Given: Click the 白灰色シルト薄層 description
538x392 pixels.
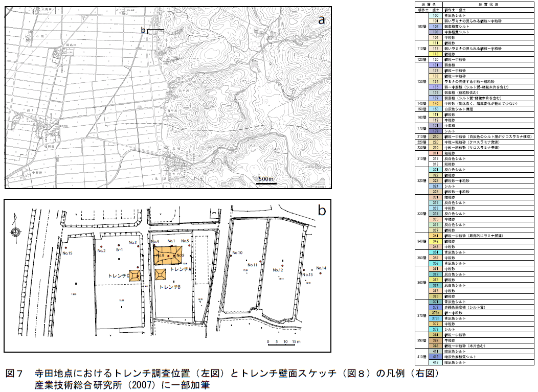Looking at the screenshot, I should (x=459, y=109).
